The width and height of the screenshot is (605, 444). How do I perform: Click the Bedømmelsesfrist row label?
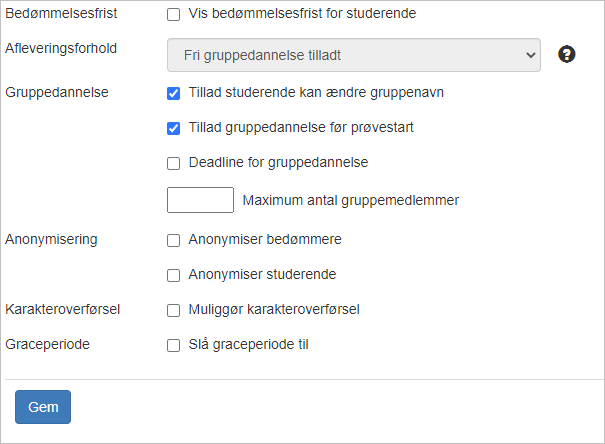coord(61,13)
